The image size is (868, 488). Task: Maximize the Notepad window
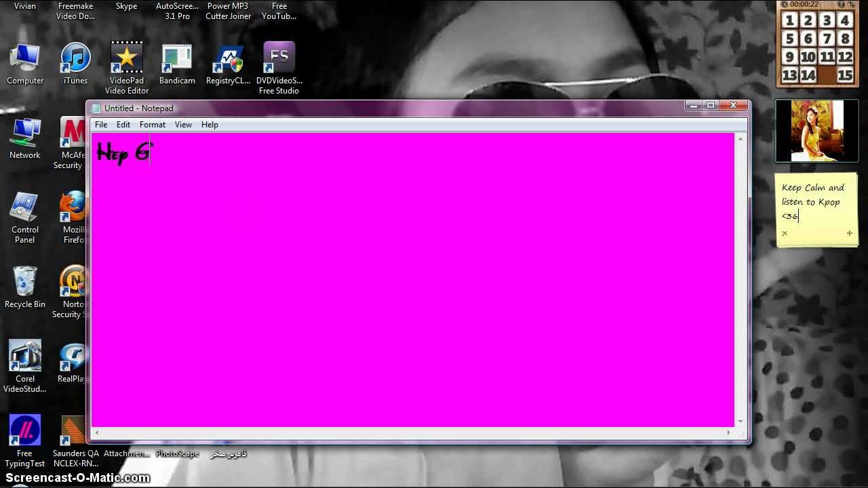click(x=711, y=106)
